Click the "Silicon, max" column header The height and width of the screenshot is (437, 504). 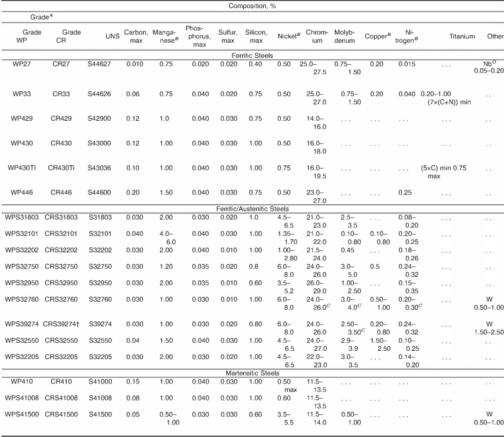click(256, 36)
